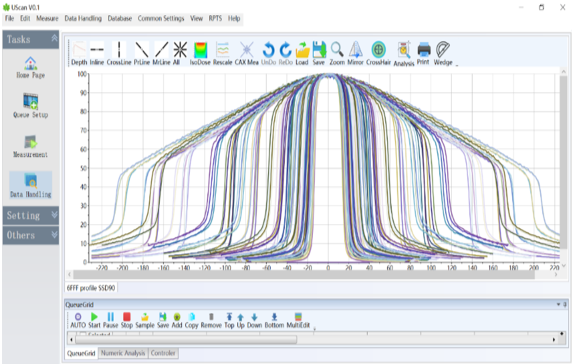Stop the queue measurement
The width and height of the screenshot is (572, 364).
(x=127, y=320)
